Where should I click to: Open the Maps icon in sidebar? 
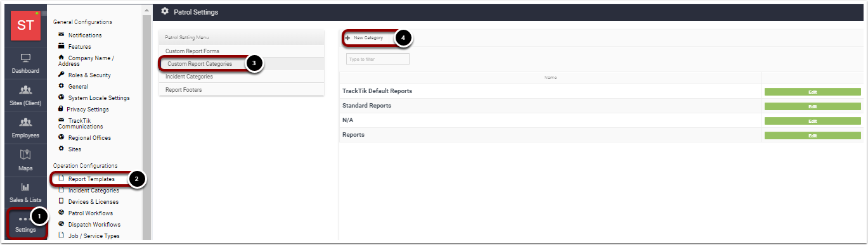click(25, 155)
